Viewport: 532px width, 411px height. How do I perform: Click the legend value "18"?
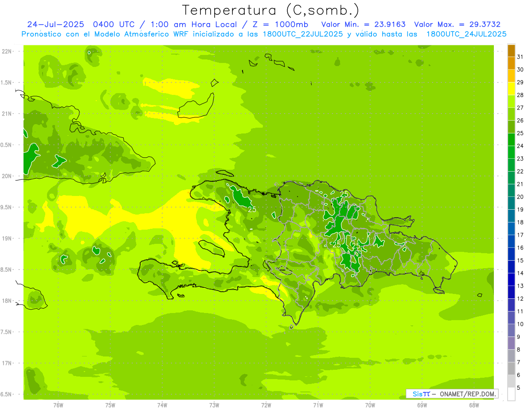pos(520,222)
